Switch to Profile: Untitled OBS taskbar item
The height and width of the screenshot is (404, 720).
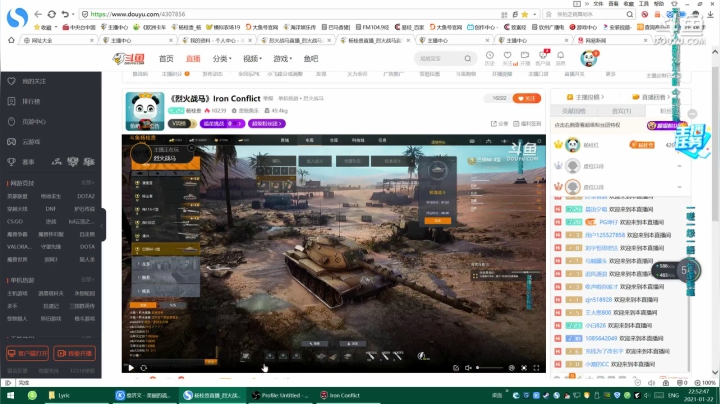(x=281, y=395)
